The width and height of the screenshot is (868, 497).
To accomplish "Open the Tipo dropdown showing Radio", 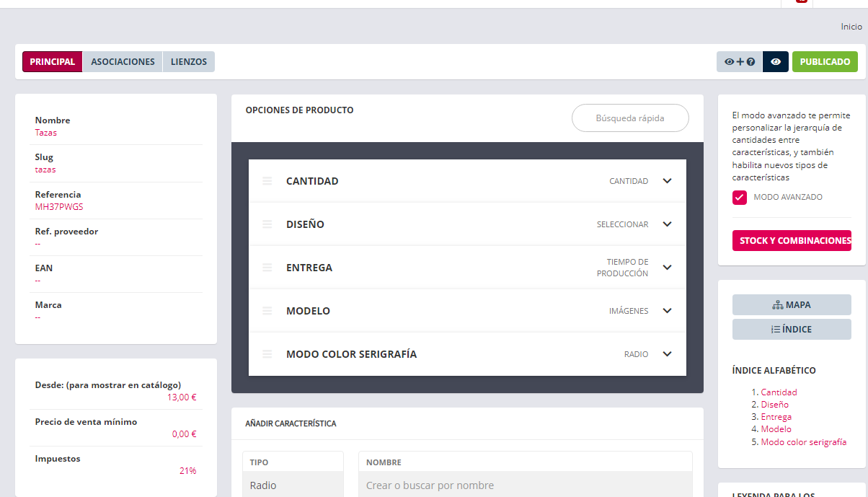I will pyautogui.click(x=293, y=485).
